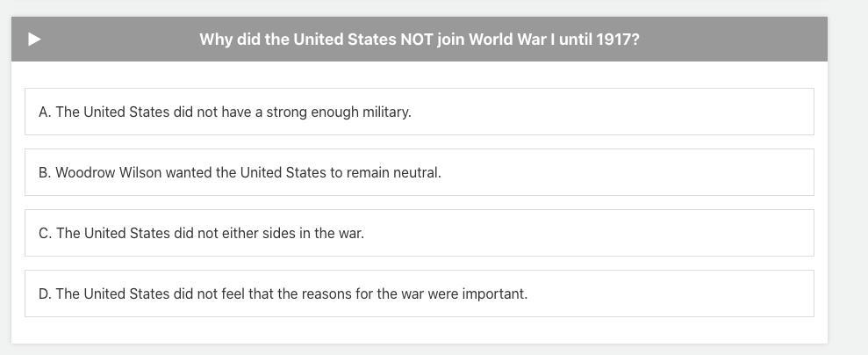Click the 'C.' letter label

[46, 233]
